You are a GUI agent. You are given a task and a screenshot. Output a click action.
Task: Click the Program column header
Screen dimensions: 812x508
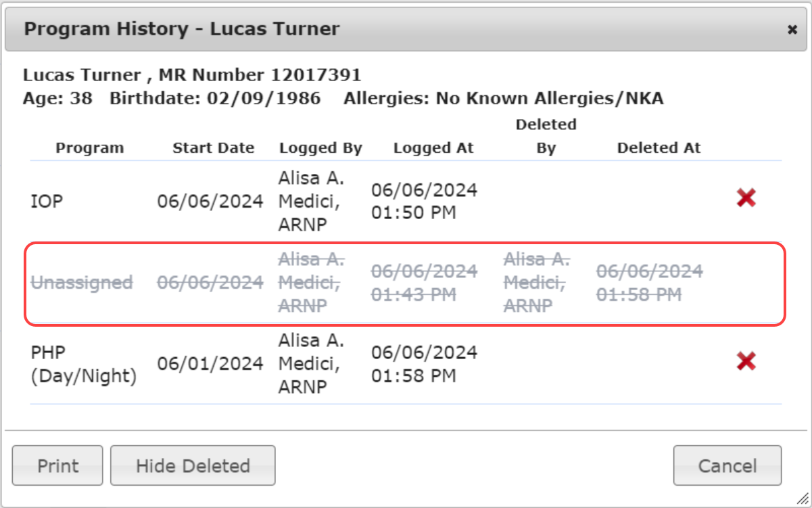click(x=90, y=148)
